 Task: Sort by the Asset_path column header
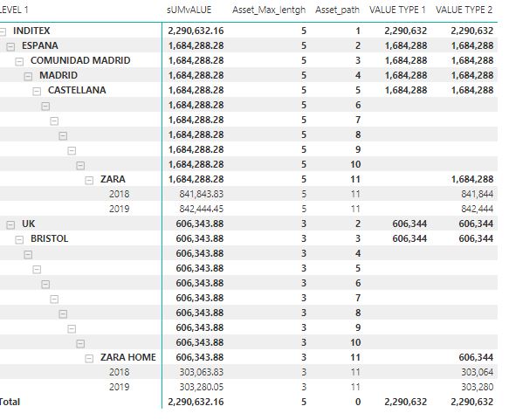click(x=337, y=10)
